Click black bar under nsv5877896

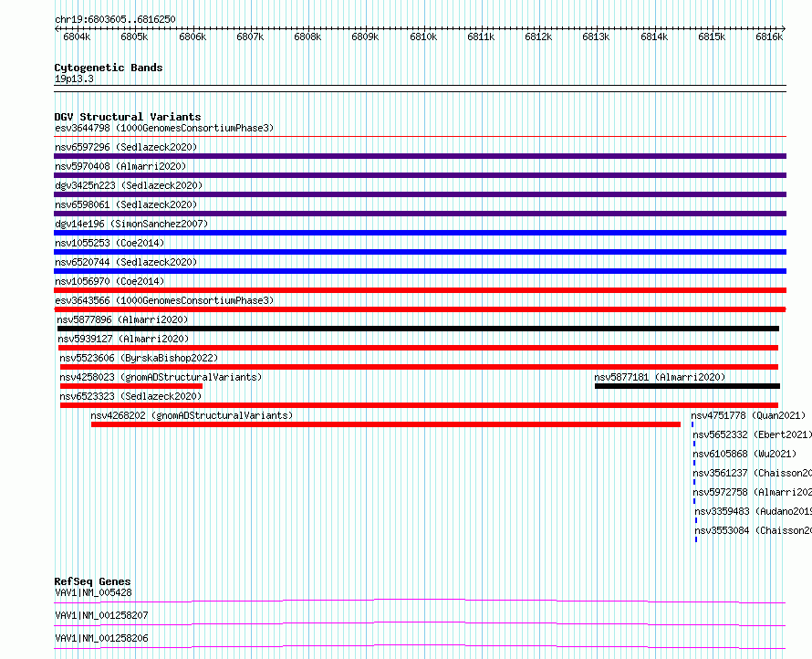click(x=418, y=329)
